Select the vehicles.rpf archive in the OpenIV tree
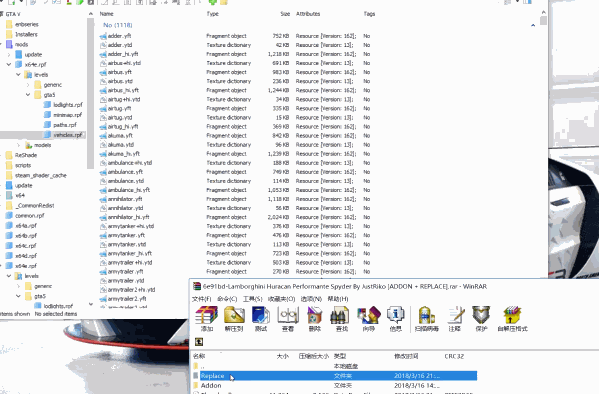The image size is (599, 394). (63, 135)
